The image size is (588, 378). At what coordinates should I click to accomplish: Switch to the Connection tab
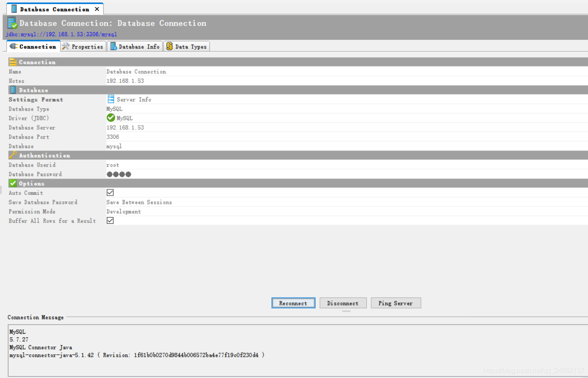click(x=34, y=46)
